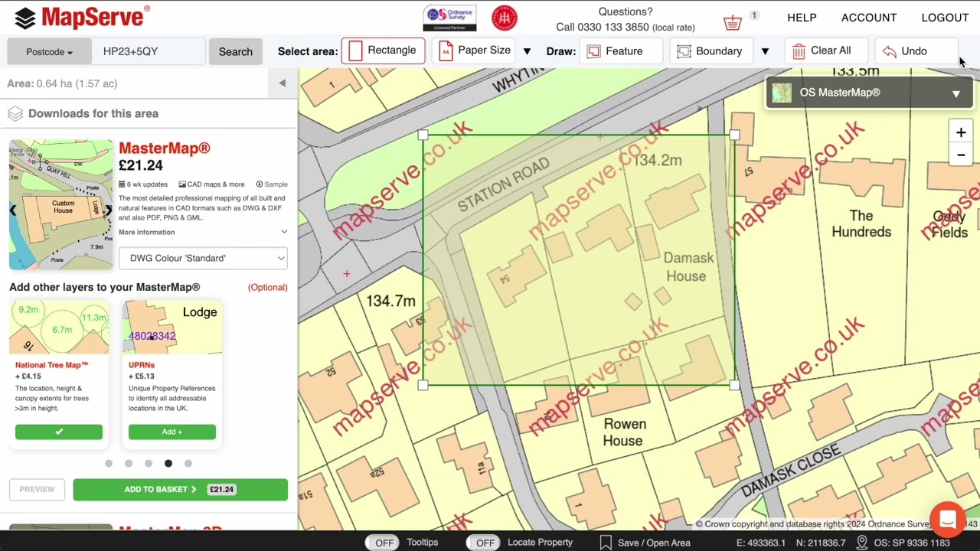The width and height of the screenshot is (980, 551).
Task: Go to fifth carousel page dot
Action: (x=188, y=463)
